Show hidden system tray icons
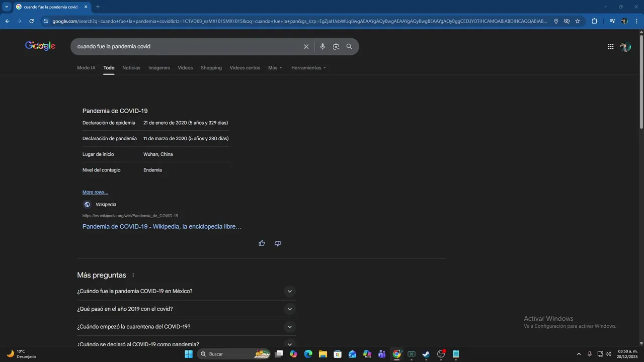 coord(579,354)
